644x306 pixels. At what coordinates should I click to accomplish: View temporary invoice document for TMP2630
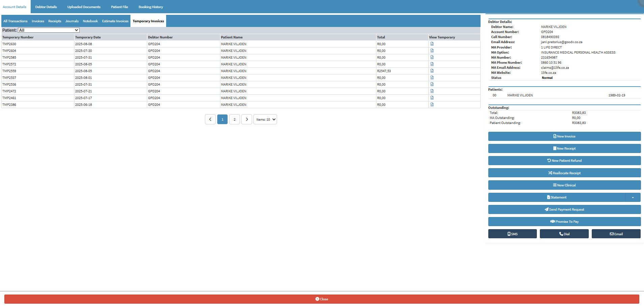pos(432,44)
